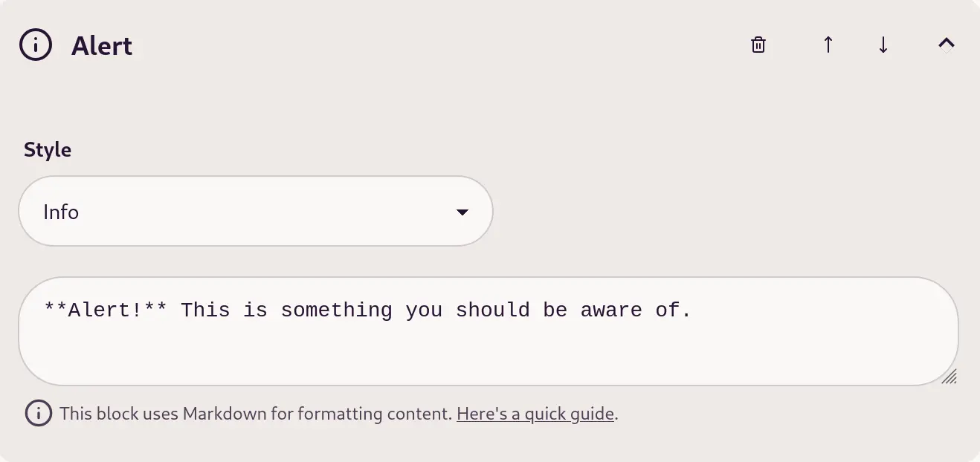The image size is (980, 462).
Task: Click the text area resize grip handle
Action: pos(949,376)
